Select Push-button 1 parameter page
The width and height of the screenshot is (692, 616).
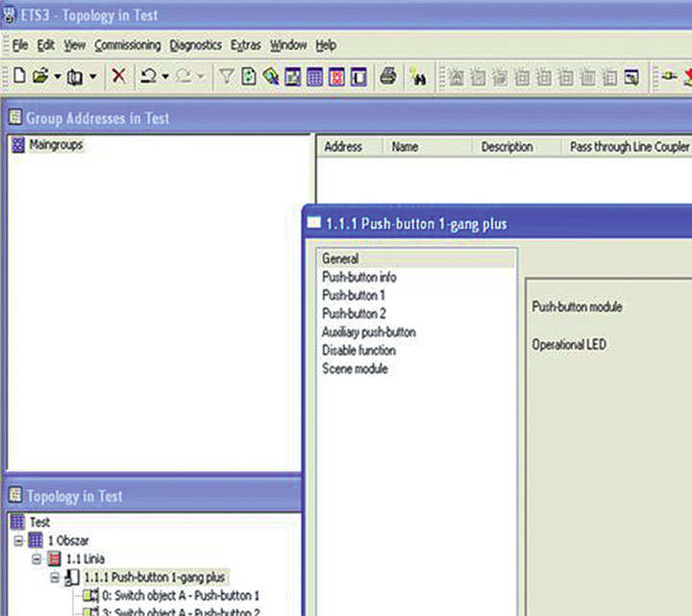354,295
